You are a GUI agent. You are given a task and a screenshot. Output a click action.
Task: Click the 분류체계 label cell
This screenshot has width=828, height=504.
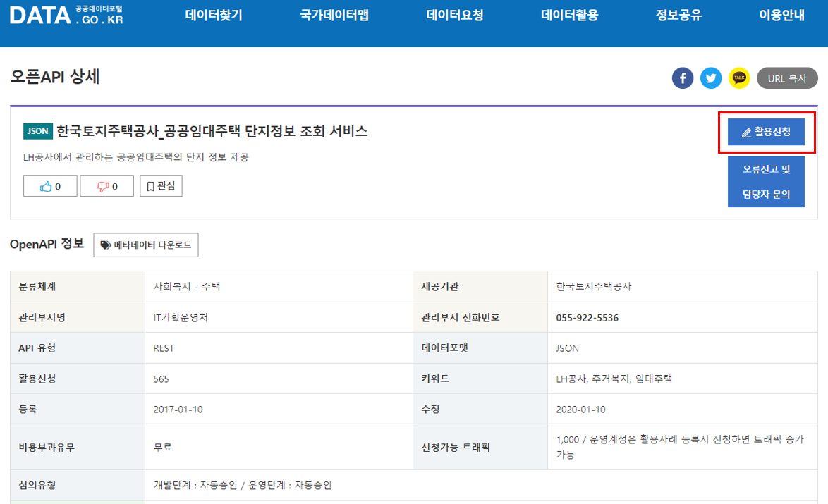[78, 287]
